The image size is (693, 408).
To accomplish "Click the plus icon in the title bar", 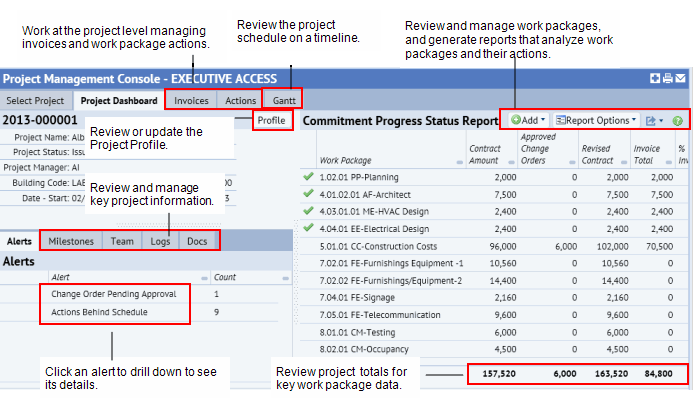I will tap(655, 79).
